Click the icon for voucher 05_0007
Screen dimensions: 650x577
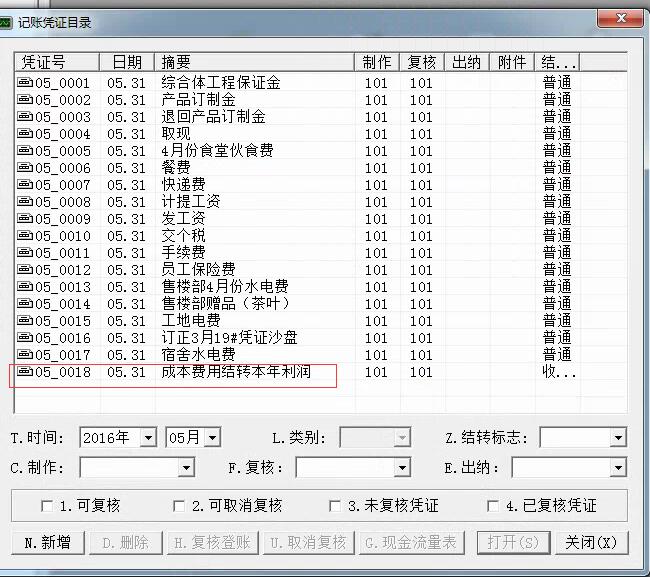(x=25, y=185)
